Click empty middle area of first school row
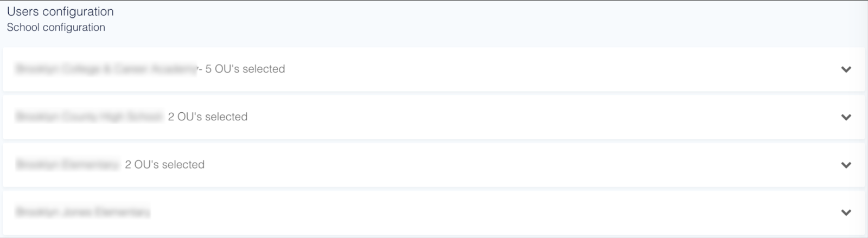 [542, 69]
